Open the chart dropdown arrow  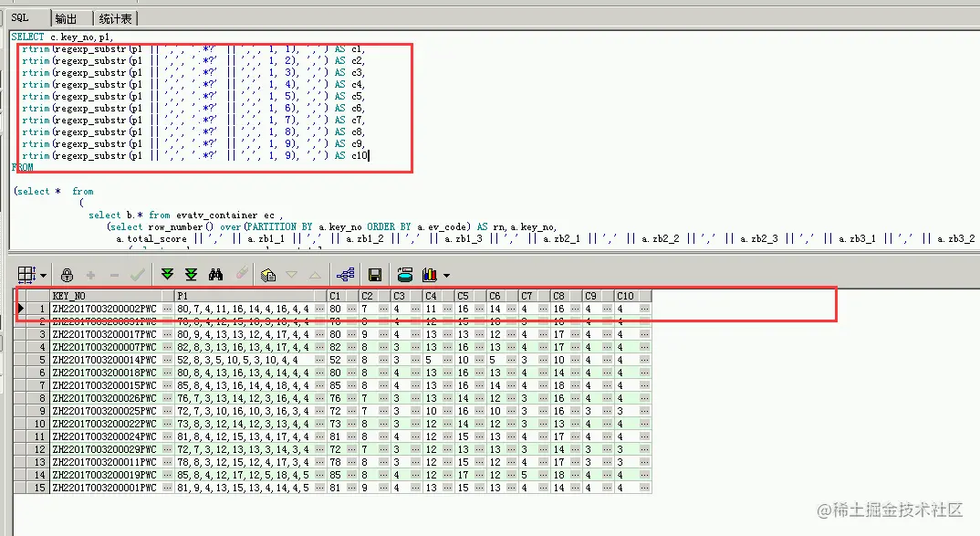446,275
